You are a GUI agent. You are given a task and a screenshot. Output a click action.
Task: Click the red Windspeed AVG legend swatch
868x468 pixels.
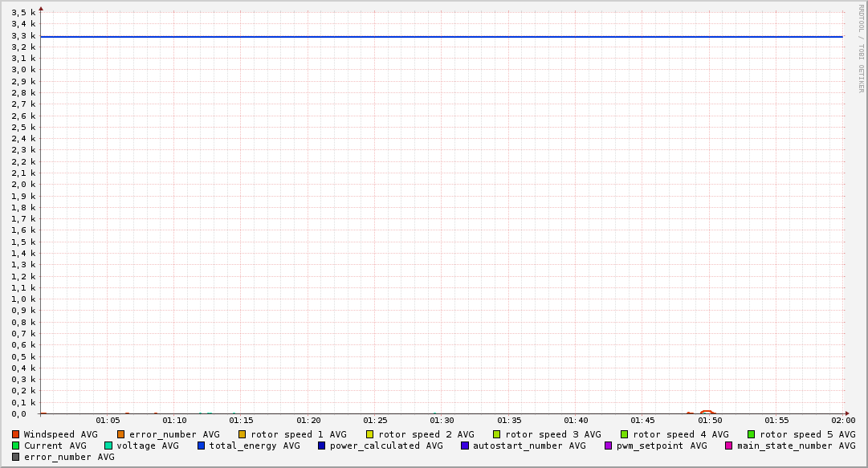click(x=16, y=434)
